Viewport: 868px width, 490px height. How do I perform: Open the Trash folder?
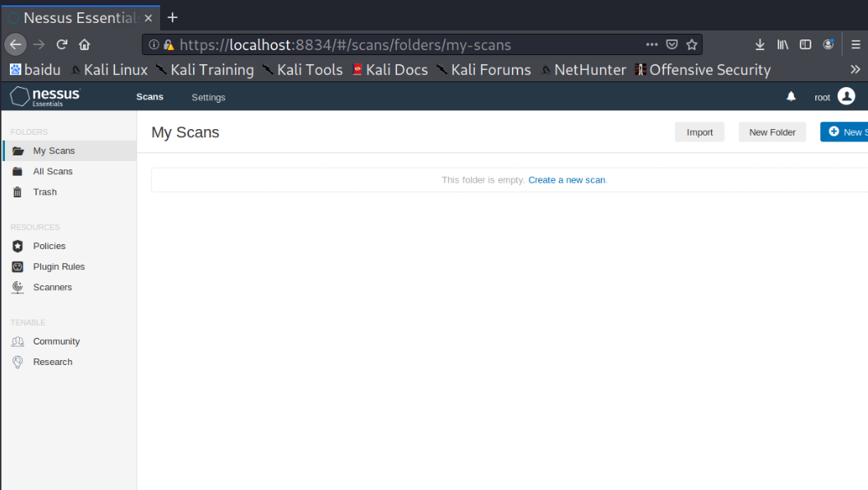44,192
